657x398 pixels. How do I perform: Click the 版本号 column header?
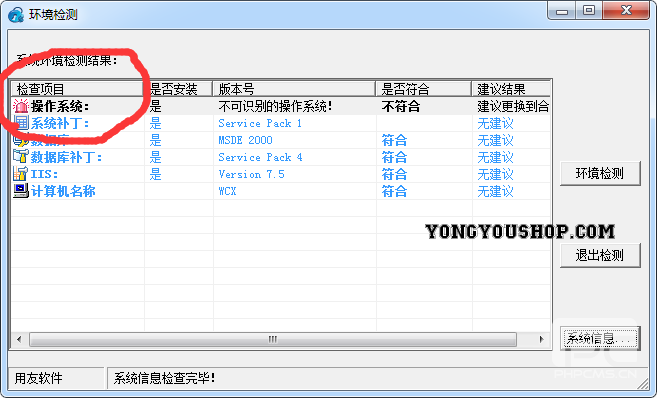pyautogui.click(x=294, y=89)
